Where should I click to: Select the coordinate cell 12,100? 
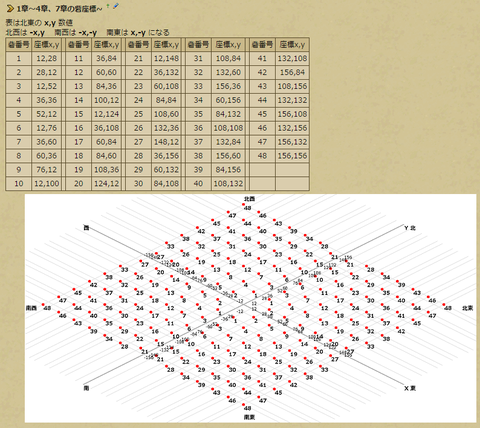coord(47,184)
